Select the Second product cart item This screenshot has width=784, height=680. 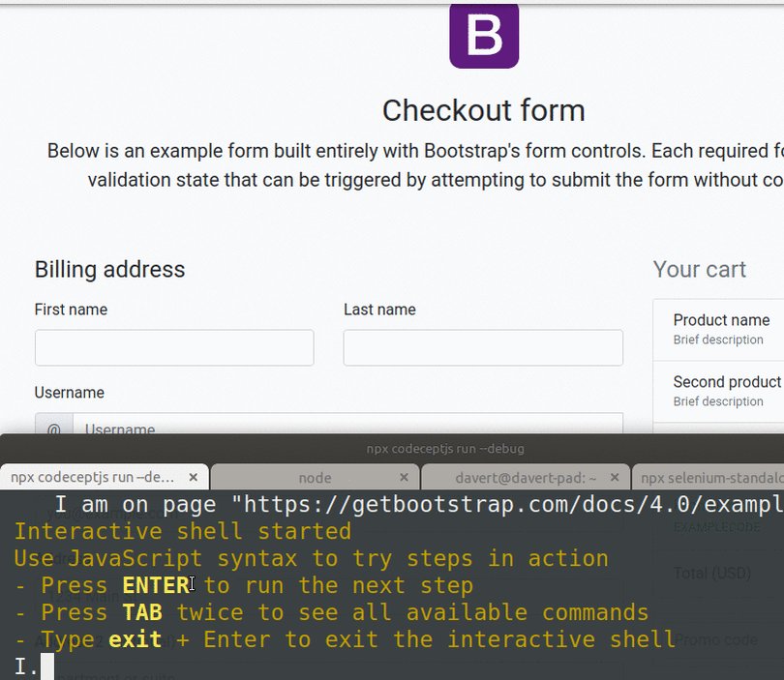pyautogui.click(x=718, y=392)
